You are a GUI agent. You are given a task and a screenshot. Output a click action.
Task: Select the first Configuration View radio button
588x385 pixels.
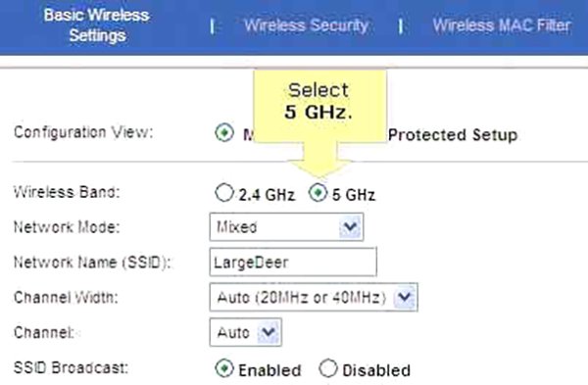click(224, 132)
